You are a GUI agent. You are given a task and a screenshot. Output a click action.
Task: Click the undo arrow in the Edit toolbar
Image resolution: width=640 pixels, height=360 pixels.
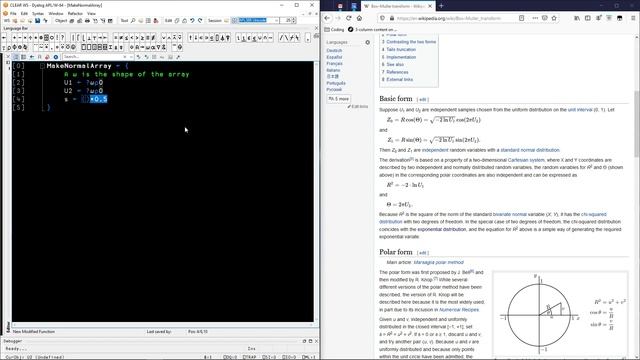(192, 20)
